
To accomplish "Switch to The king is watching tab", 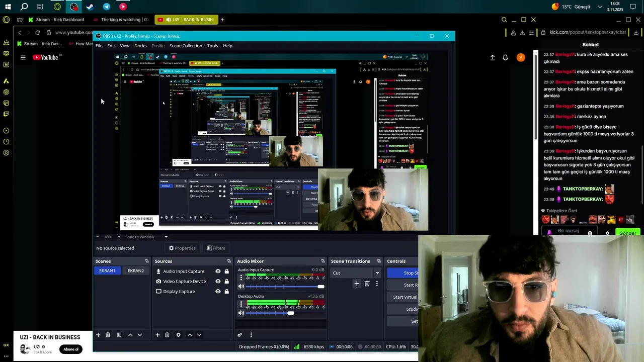I will click(121, 20).
